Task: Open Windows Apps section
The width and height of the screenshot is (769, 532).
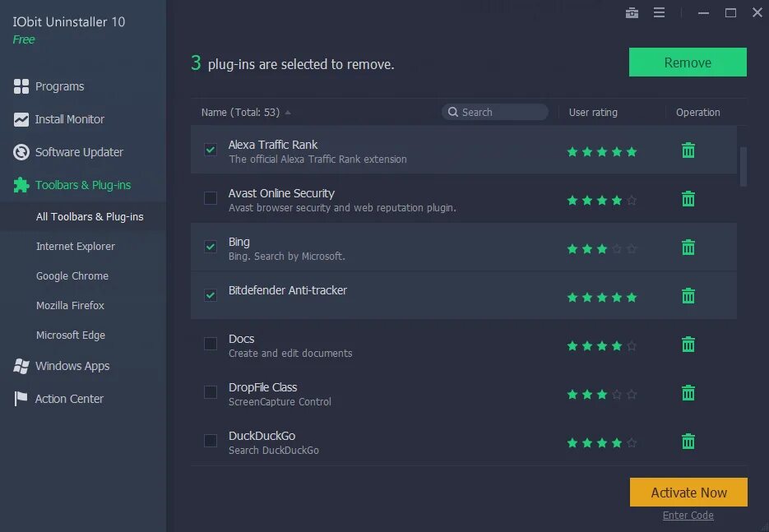Action: [72, 366]
